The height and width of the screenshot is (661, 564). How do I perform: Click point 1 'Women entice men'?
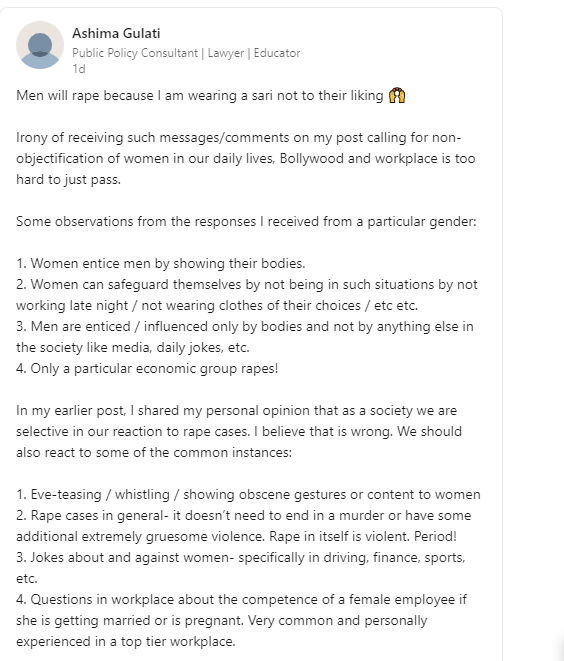(x=161, y=263)
